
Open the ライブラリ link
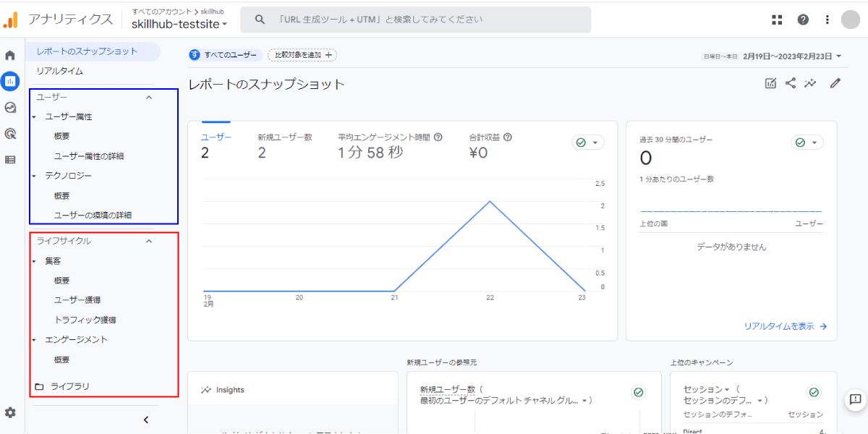coord(70,386)
